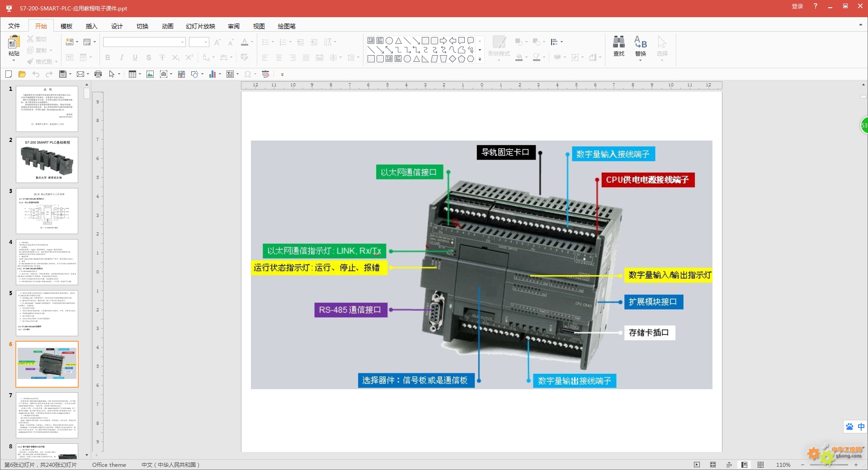Click the slide sorter view icon in status bar
868x470 pixels.
pos(713,465)
